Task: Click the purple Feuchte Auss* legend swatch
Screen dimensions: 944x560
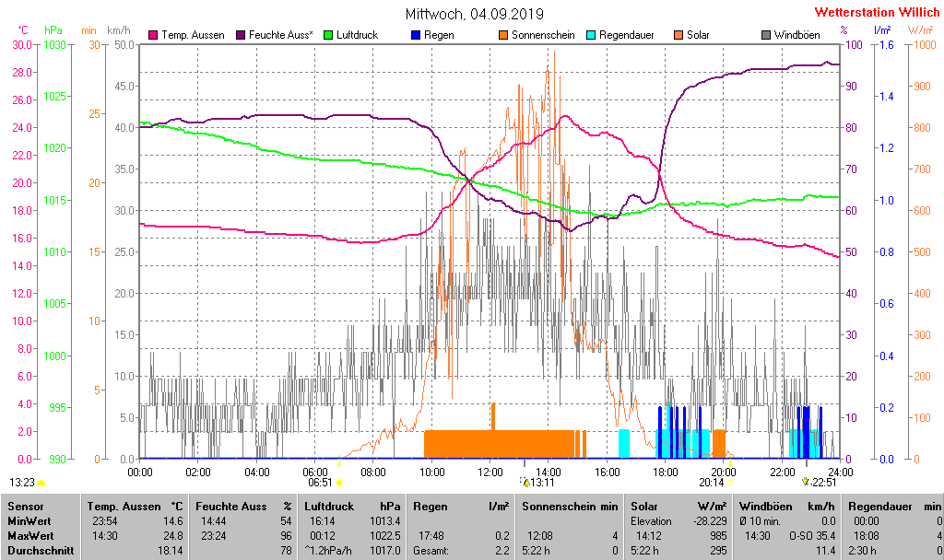Action: pyautogui.click(x=241, y=36)
